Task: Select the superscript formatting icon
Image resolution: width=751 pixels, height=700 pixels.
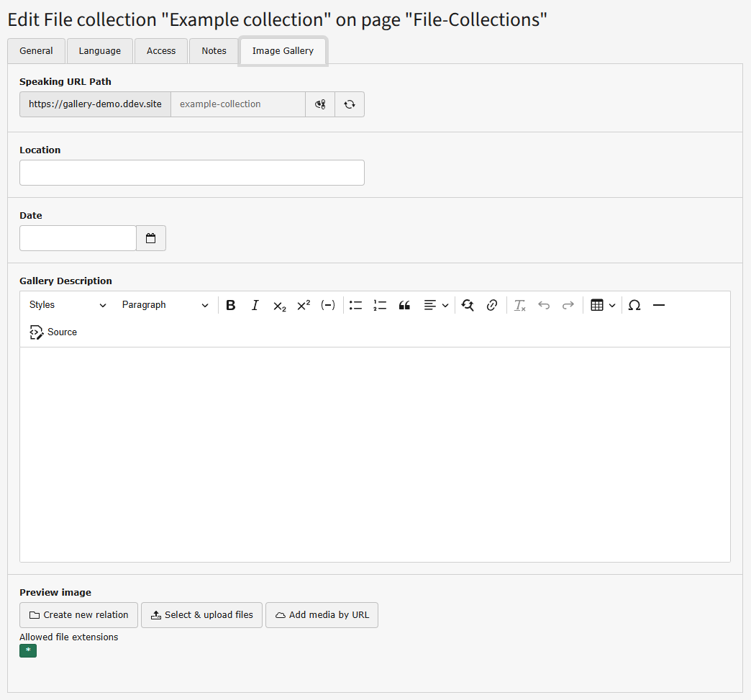Action: (x=303, y=305)
